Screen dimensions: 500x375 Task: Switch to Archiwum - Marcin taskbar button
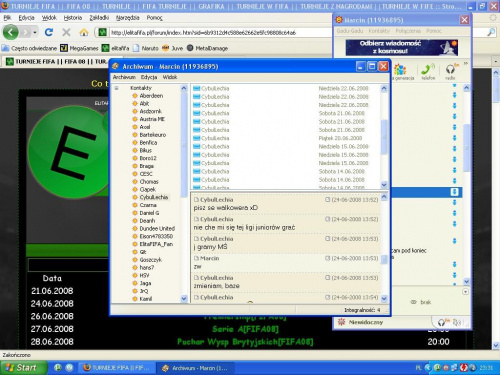click(x=195, y=368)
